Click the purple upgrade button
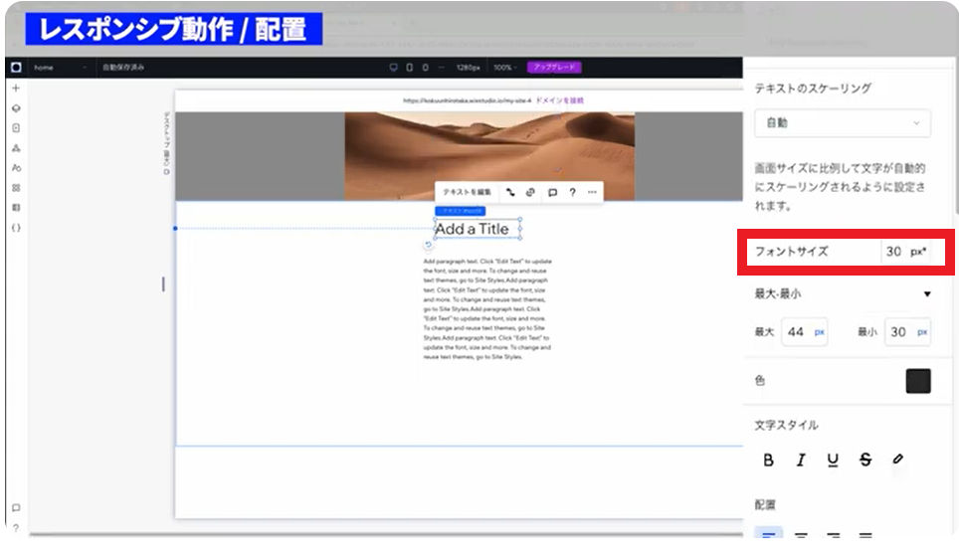Screen dimensions: 959x560 click(x=554, y=68)
